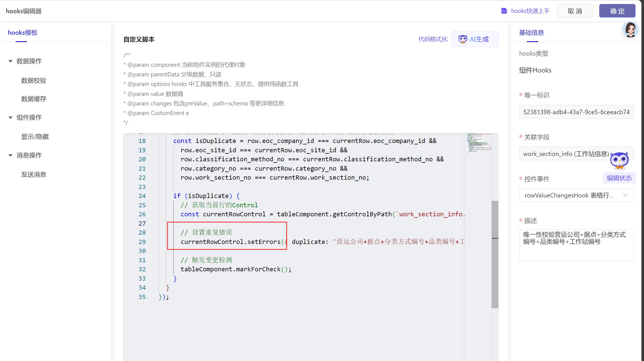
Task: Click the owl icon in AI生成
Action: (x=463, y=39)
